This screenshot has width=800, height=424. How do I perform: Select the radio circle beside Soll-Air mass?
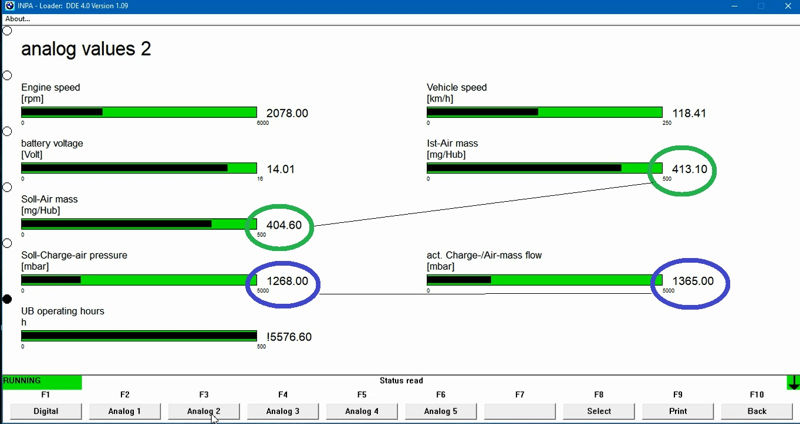8,187
